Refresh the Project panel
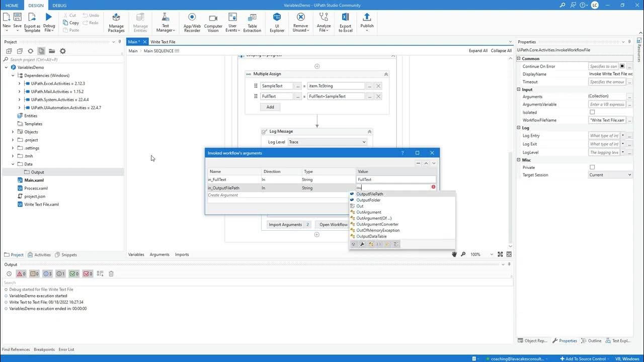 pyautogui.click(x=30, y=51)
